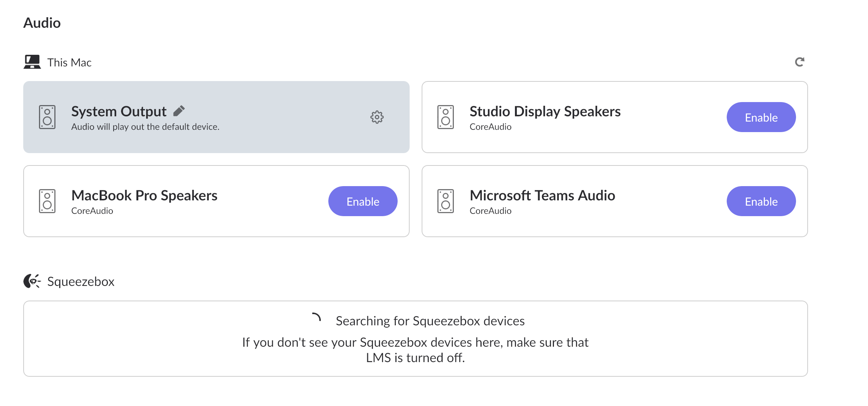Image resolution: width=868 pixels, height=406 pixels.
Task: Rename System Output with pencil icon
Action: 179,111
